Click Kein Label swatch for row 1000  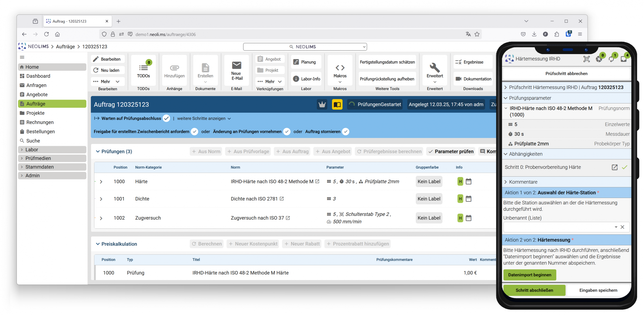(429, 182)
